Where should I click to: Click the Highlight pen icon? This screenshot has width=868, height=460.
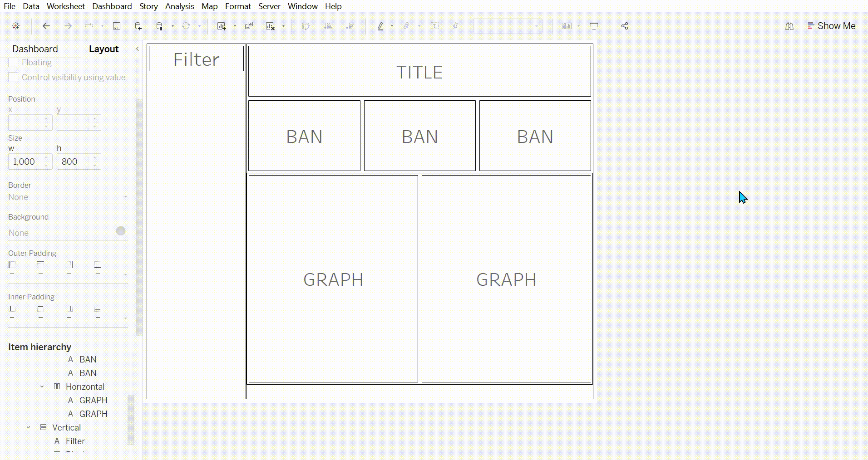[380, 26]
